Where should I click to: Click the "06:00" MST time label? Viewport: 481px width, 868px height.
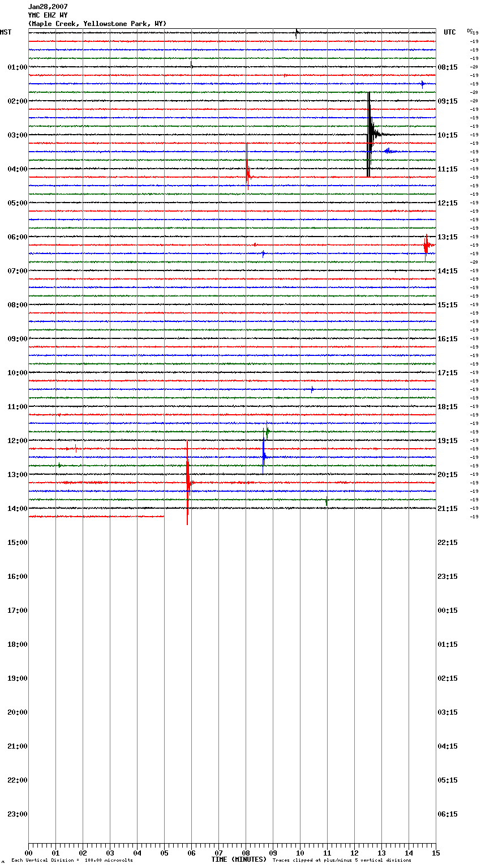[x=18, y=237]
